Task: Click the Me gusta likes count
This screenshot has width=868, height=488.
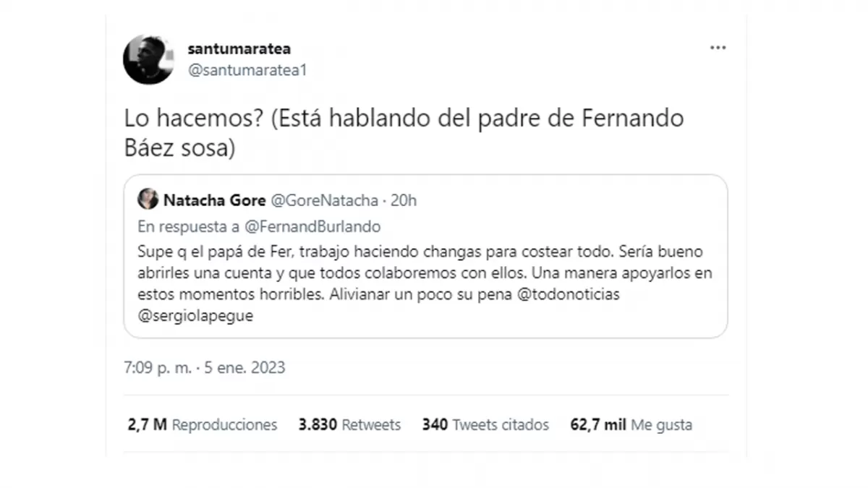Action: pos(631,425)
